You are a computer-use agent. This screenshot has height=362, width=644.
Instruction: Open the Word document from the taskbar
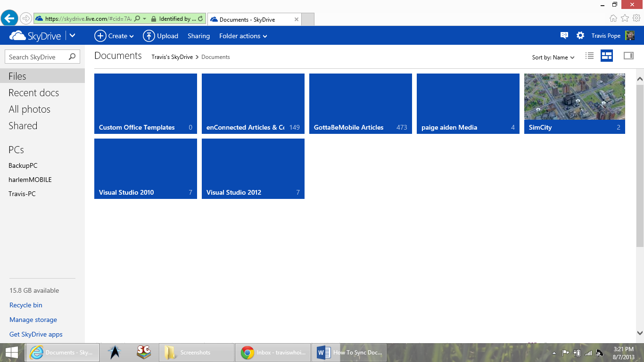point(349,352)
